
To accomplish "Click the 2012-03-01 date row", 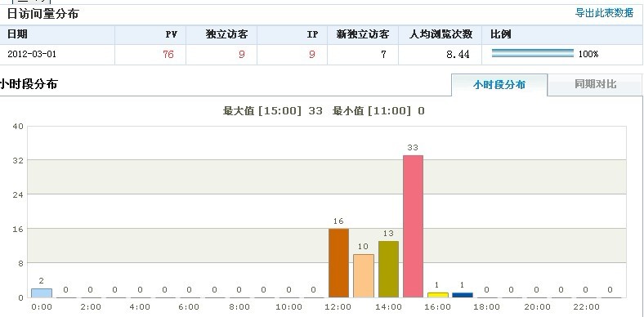I will click(321, 54).
